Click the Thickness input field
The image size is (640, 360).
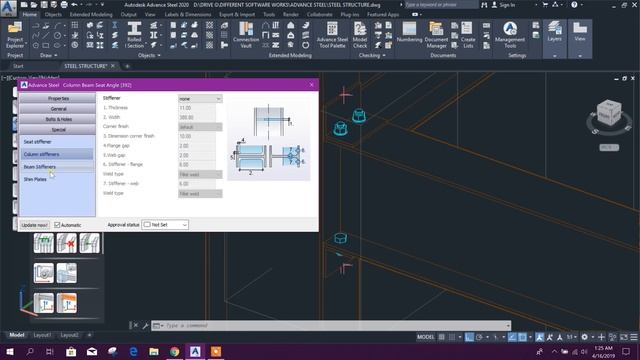[197, 108]
